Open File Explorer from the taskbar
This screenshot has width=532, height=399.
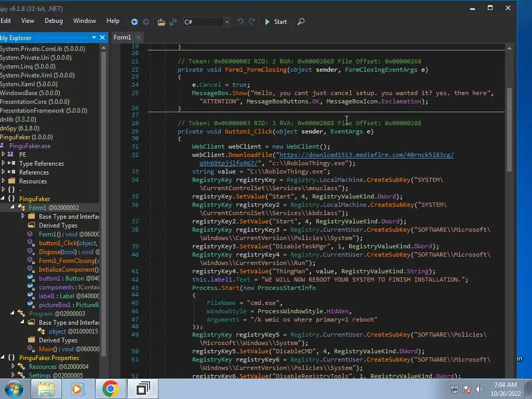click(46, 389)
